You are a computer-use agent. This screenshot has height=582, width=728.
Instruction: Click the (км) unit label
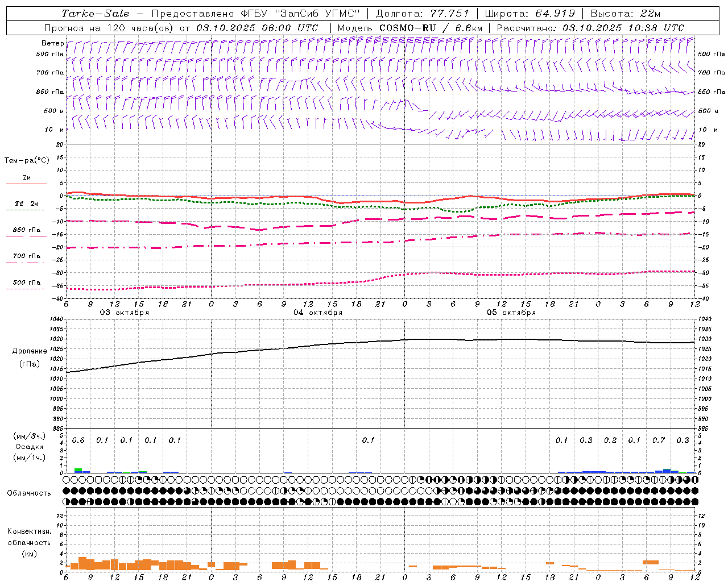coord(29,554)
